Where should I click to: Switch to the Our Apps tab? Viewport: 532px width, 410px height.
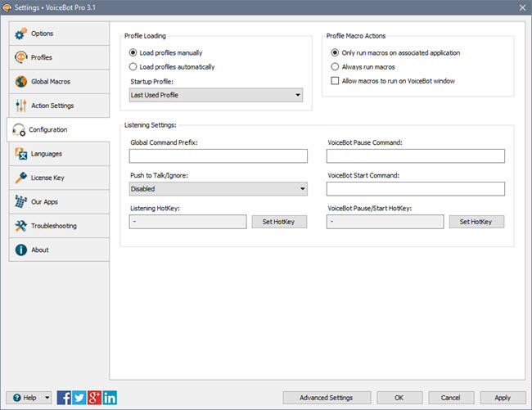coord(59,202)
